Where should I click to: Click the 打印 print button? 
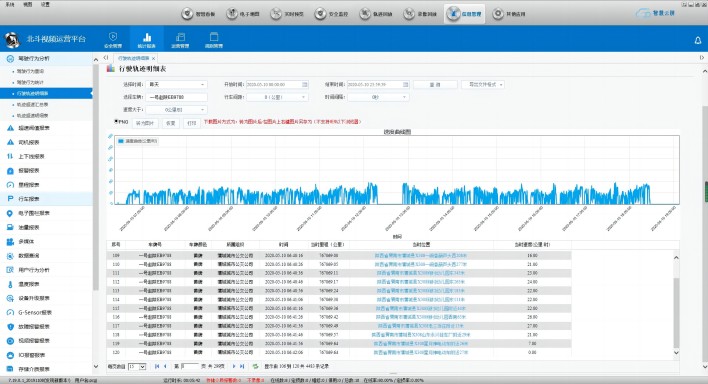tap(191, 123)
